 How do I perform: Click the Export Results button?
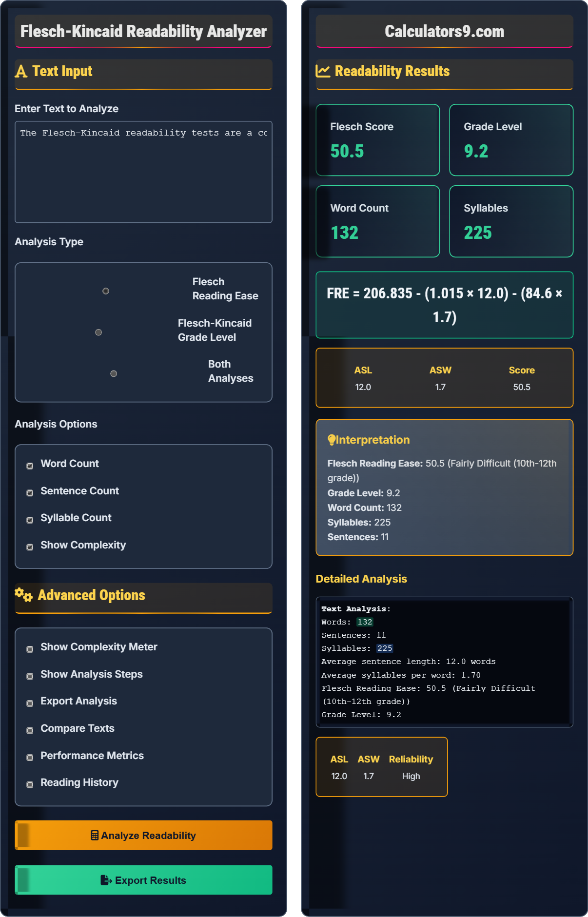tap(143, 880)
